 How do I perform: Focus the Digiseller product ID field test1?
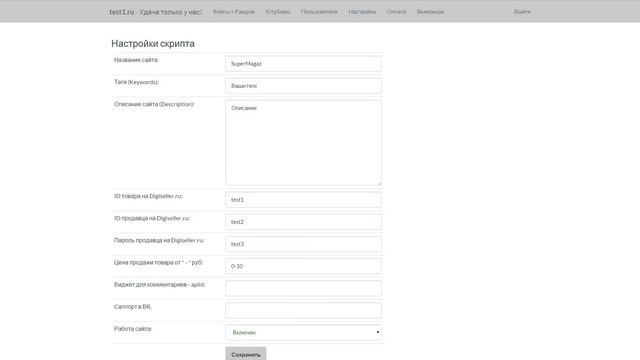pyautogui.click(x=303, y=200)
